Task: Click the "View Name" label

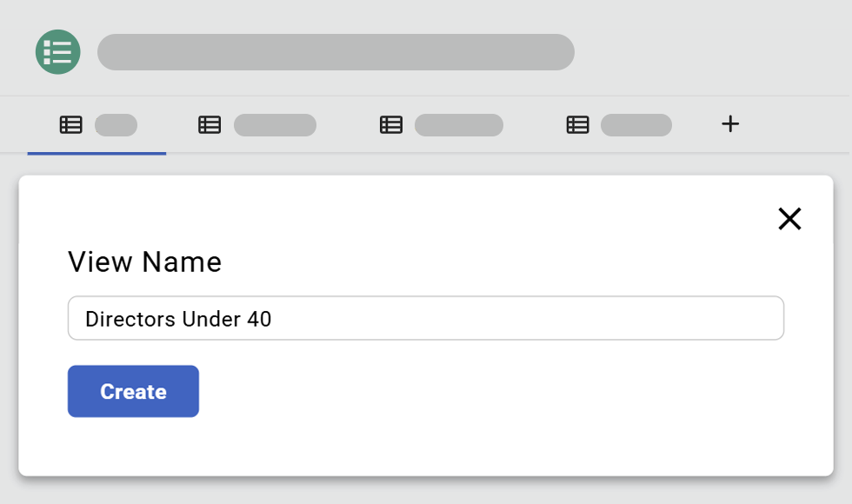Action: [145, 262]
